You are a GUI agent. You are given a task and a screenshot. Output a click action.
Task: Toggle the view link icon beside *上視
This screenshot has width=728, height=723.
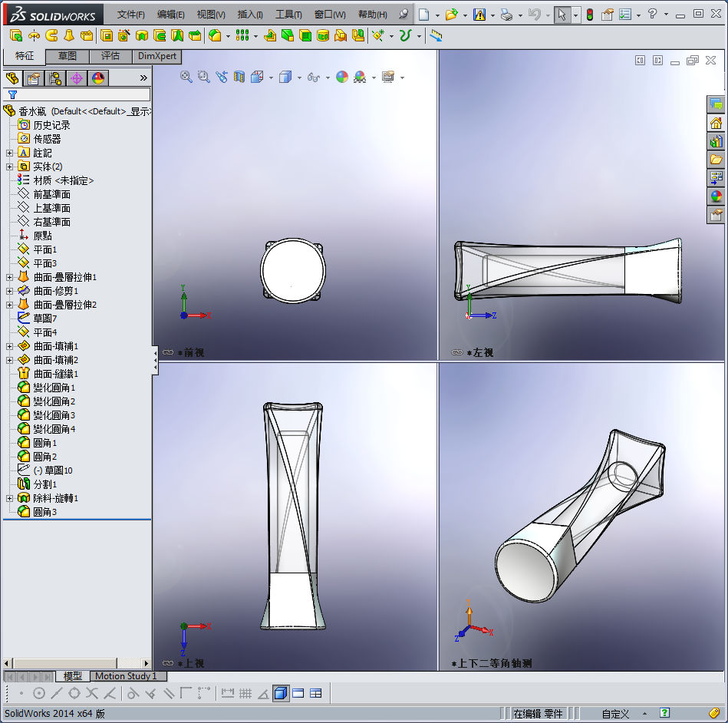click(x=168, y=663)
